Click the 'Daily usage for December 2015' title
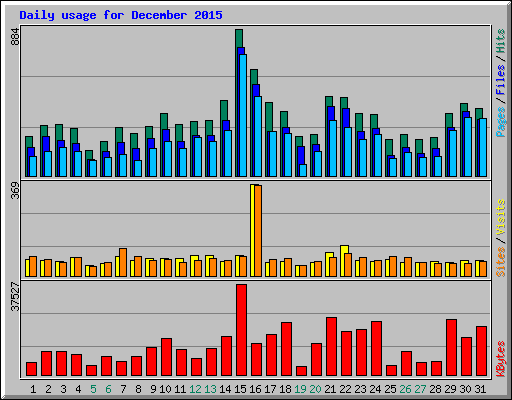The width and height of the screenshot is (512, 400). click(121, 15)
